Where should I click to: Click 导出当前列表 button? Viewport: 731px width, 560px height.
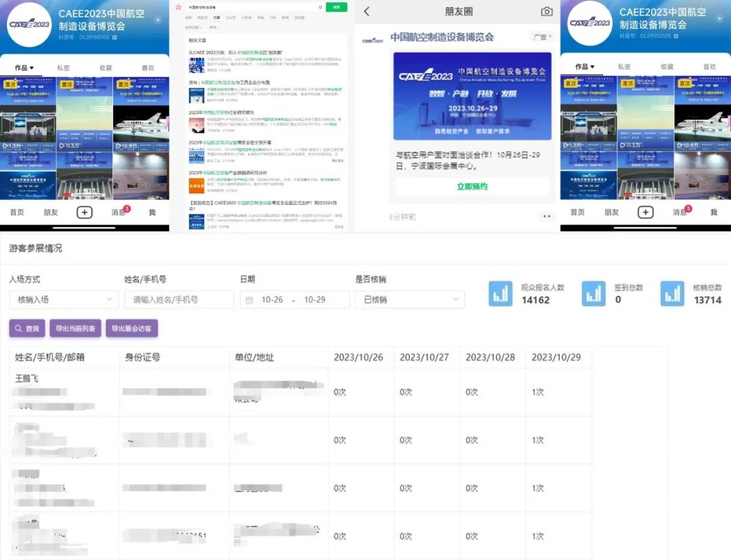point(75,329)
